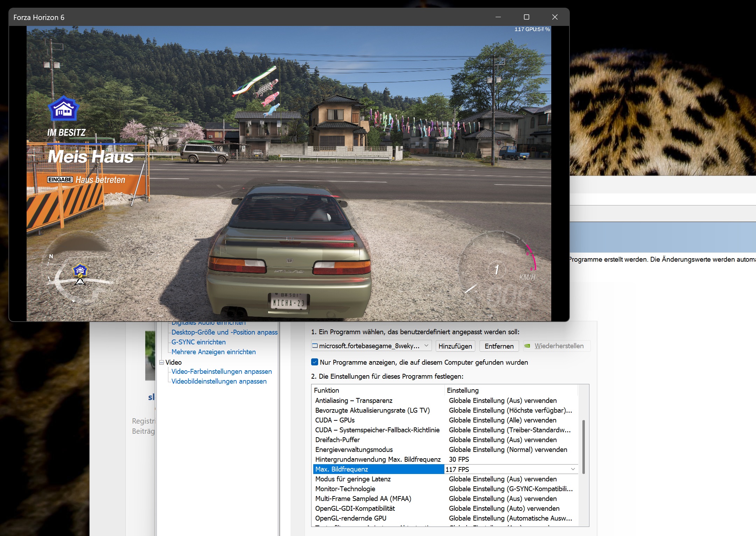756x536 pixels.
Task: Open 'Video-Farbeinstellungen anpassen' in the tree
Action: click(222, 371)
